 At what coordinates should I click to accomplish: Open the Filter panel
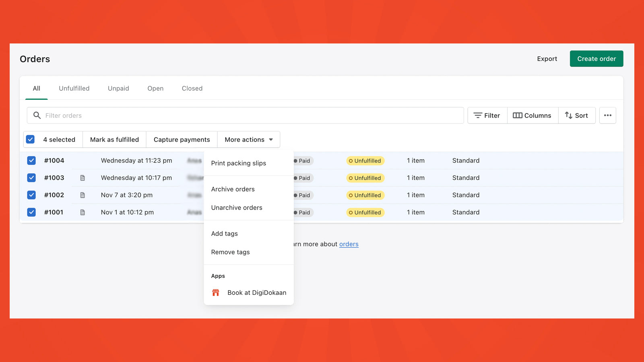coord(487,115)
